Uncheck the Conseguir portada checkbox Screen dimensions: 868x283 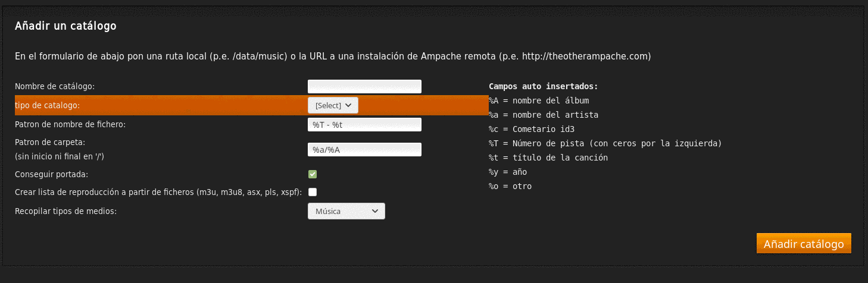[313, 174]
